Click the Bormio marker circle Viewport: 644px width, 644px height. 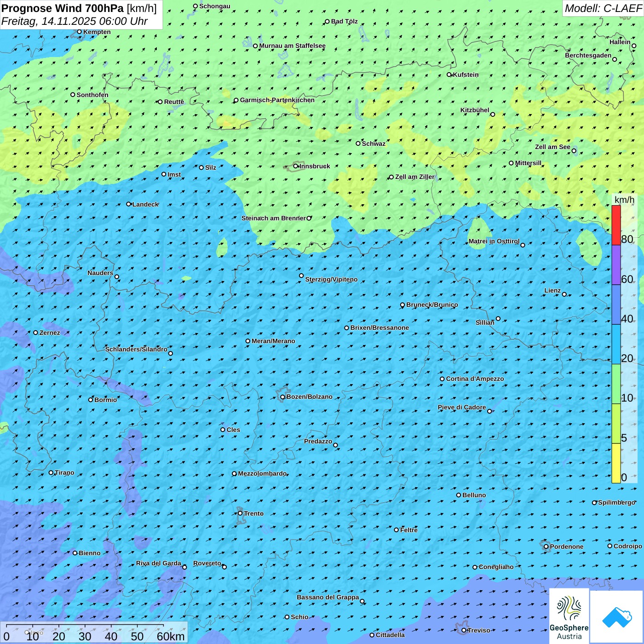pyautogui.click(x=91, y=400)
